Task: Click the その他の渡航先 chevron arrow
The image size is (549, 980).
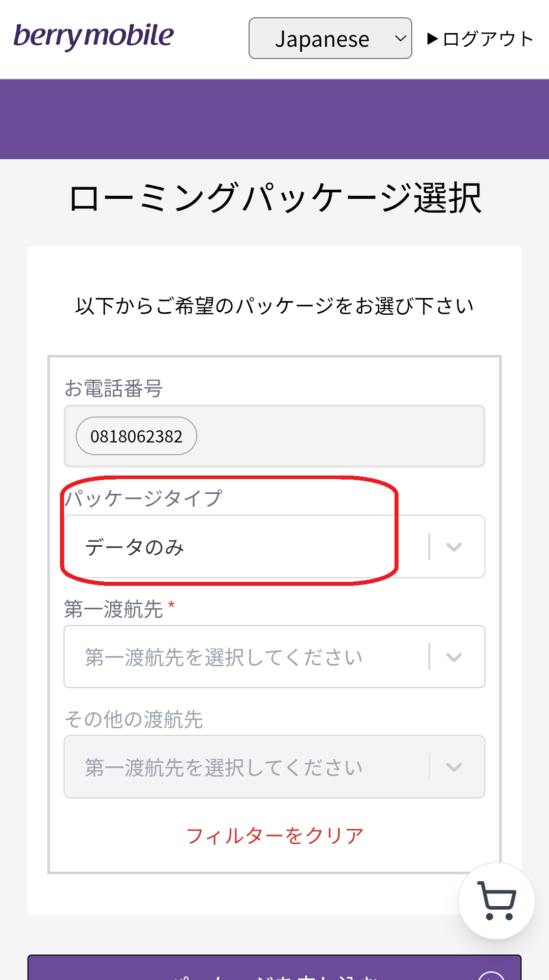Action: click(x=453, y=767)
